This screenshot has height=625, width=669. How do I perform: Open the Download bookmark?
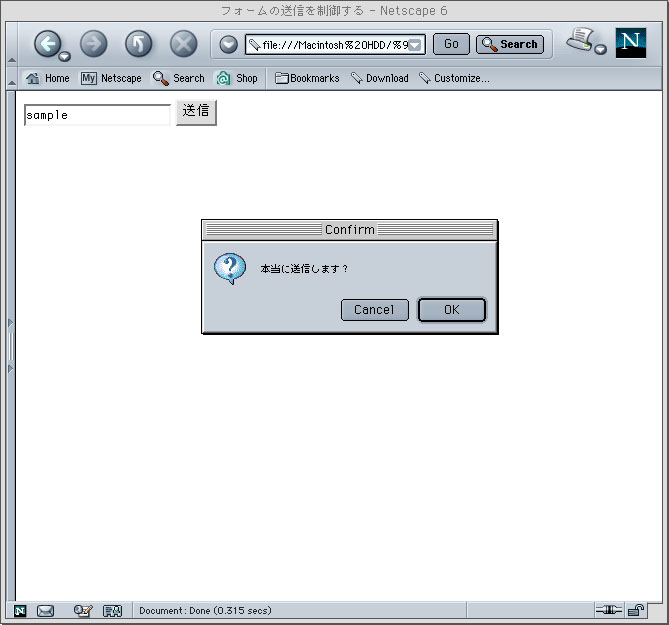coord(379,78)
